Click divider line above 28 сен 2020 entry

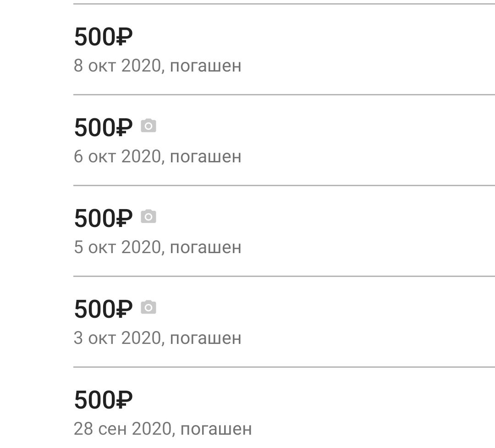pos(284,367)
